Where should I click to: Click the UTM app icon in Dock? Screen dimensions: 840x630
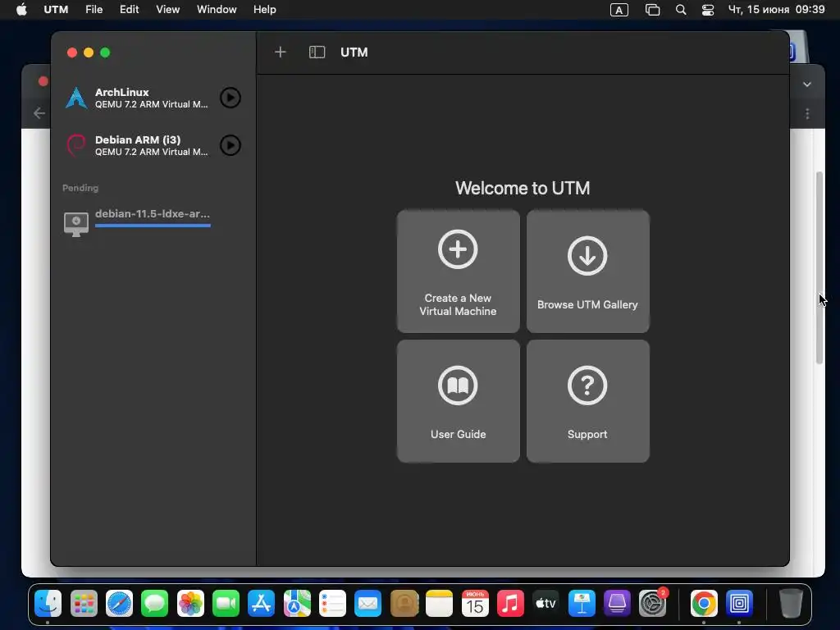point(739,604)
